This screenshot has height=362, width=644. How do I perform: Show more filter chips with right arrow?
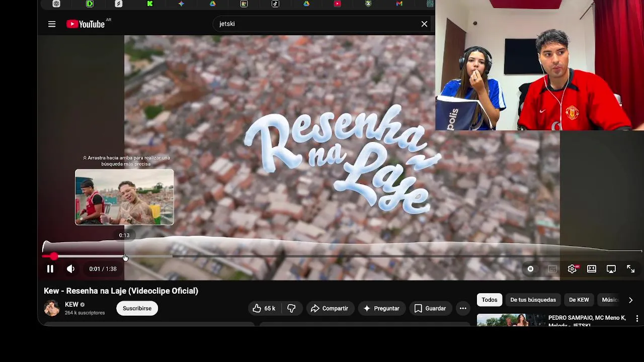coord(630,300)
